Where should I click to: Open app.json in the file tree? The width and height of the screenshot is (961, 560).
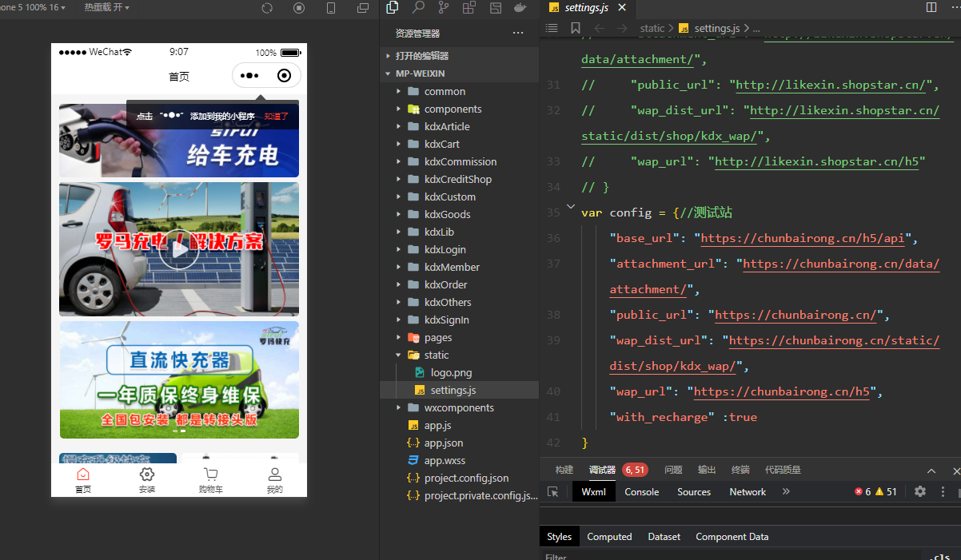click(x=443, y=443)
